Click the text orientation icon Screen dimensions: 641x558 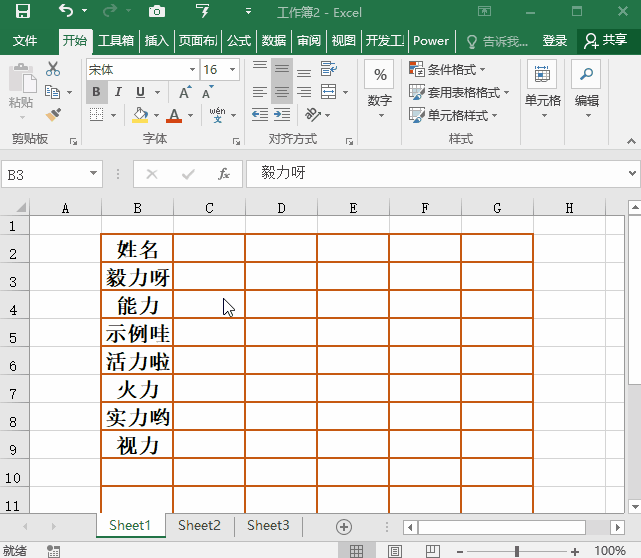coord(313,115)
